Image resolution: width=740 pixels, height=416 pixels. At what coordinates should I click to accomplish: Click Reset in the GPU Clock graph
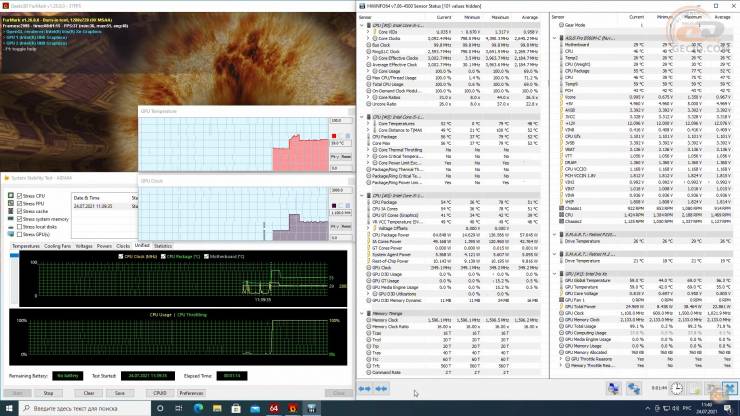tap(346, 227)
